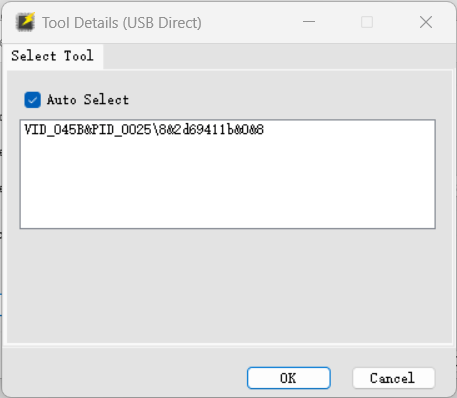Close the Tool Details window with X
The image size is (457, 398).
click(426, 22)
